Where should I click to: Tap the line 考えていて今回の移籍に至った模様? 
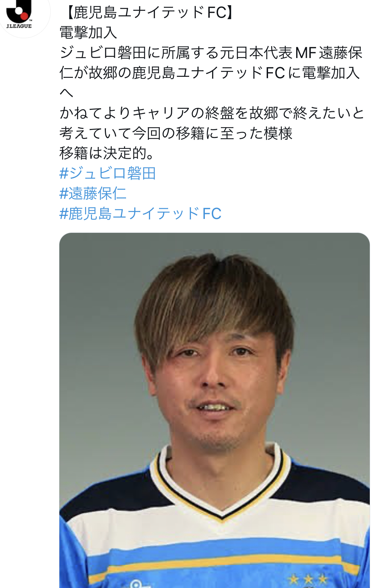click(x=176, y=133)
